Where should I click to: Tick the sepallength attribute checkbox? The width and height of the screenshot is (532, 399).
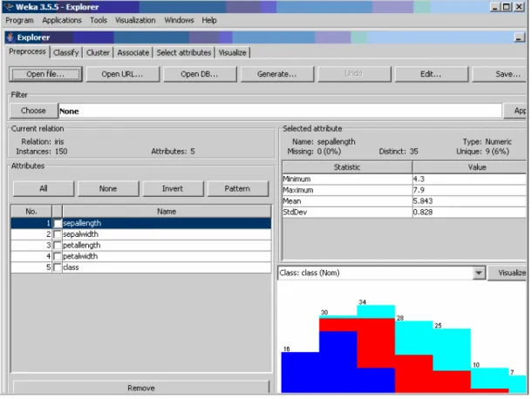[58, 223]
